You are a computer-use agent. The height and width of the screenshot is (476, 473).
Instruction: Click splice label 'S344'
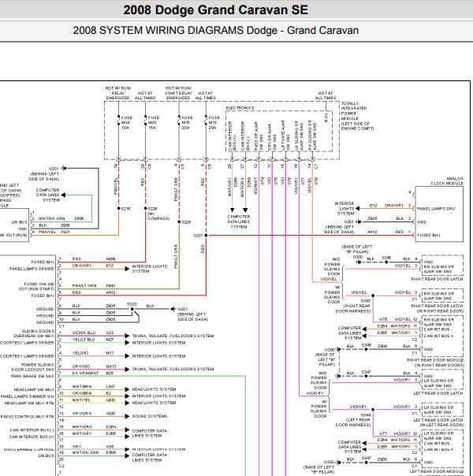point(366,415)
